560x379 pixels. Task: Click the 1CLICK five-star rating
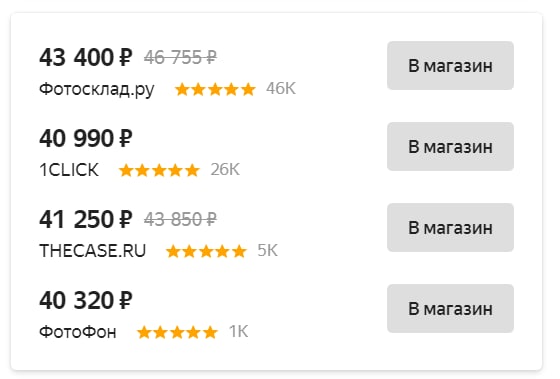(x=159, y=170)
